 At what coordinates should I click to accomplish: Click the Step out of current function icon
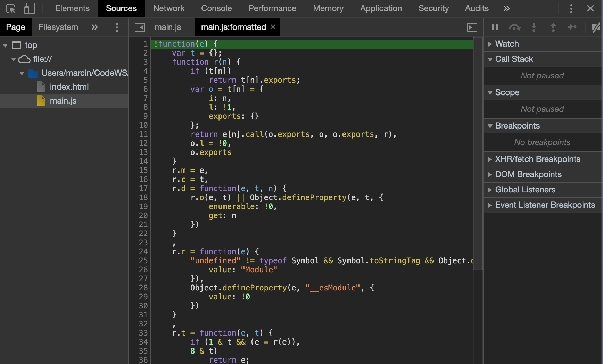point(553,27)
